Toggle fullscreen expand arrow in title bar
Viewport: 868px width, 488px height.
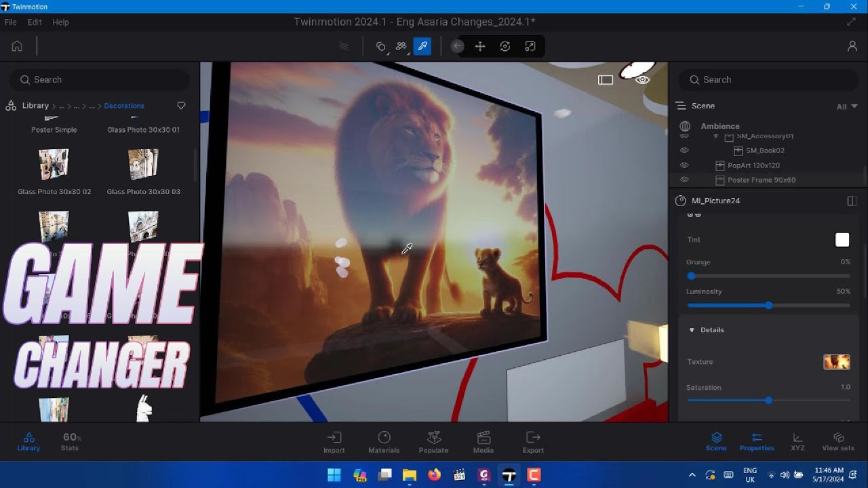click(852, 22)
